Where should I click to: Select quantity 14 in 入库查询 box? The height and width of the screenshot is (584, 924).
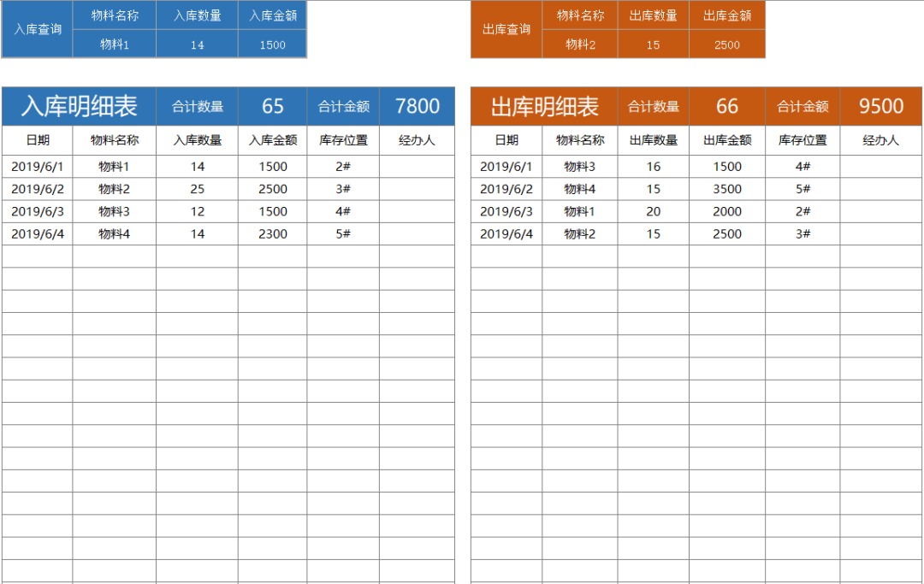[x=198, y=44]
